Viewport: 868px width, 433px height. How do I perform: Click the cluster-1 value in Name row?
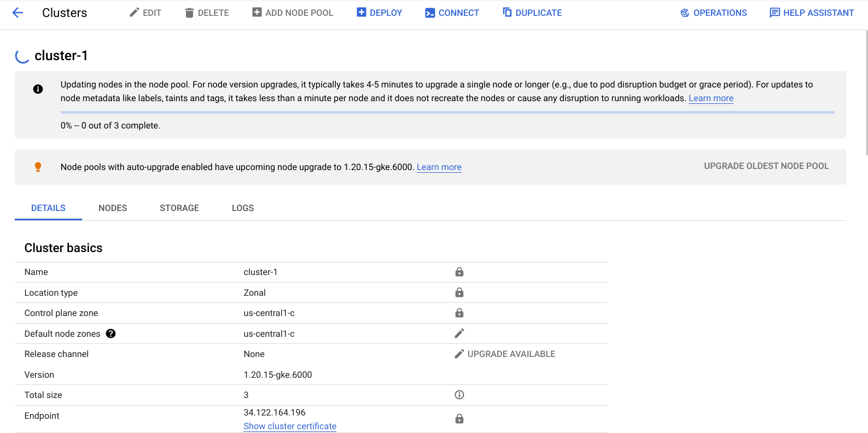260,272
